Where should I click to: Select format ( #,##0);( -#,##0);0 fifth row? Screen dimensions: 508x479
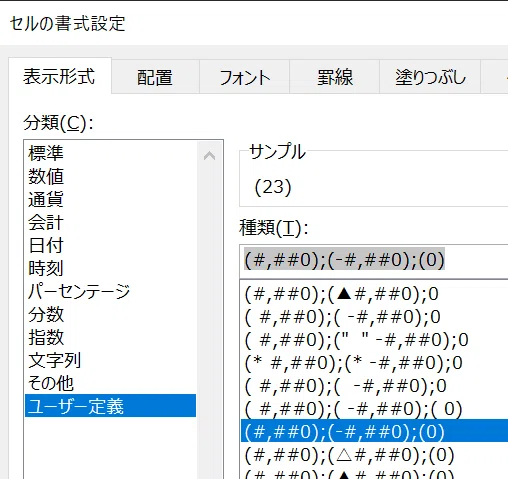374,386
